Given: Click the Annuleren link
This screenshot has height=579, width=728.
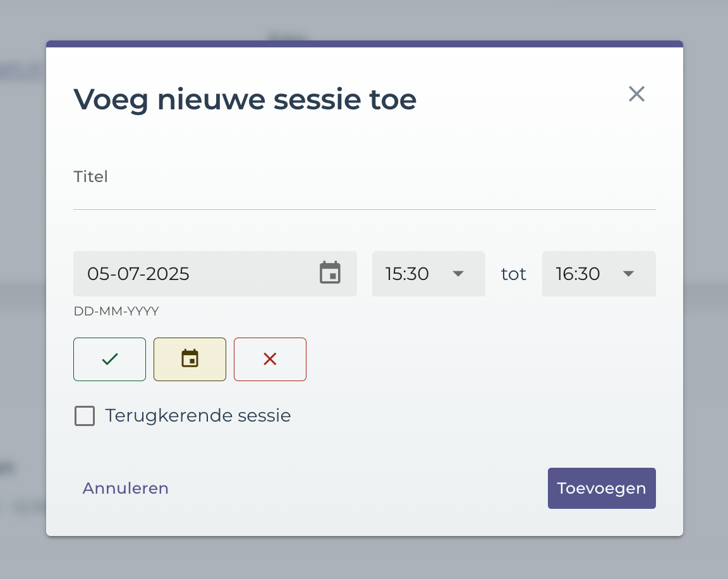Looking at the screenshot, I should pyautogui.click(x=125, y=488).
